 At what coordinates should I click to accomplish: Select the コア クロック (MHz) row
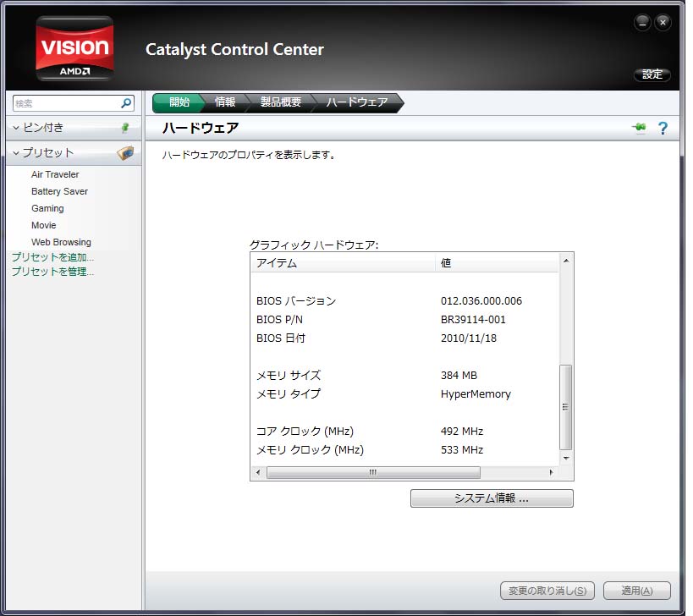click(404, 431)
